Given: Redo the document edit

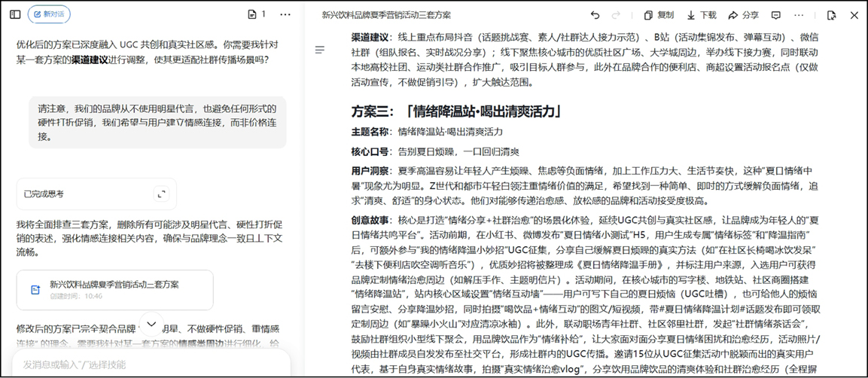Looking at the screenshot, I should coord(616,15).
